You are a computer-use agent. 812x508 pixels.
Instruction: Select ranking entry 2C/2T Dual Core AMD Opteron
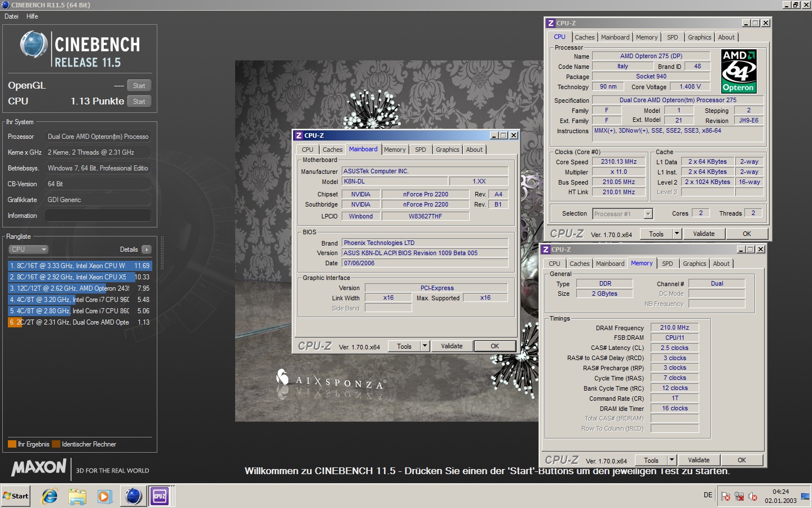click(x=80, y=322)
